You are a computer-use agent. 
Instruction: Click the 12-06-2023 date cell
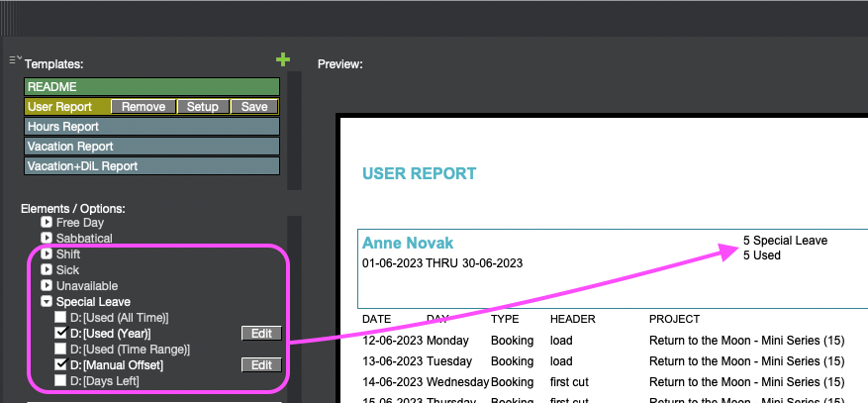393,341
